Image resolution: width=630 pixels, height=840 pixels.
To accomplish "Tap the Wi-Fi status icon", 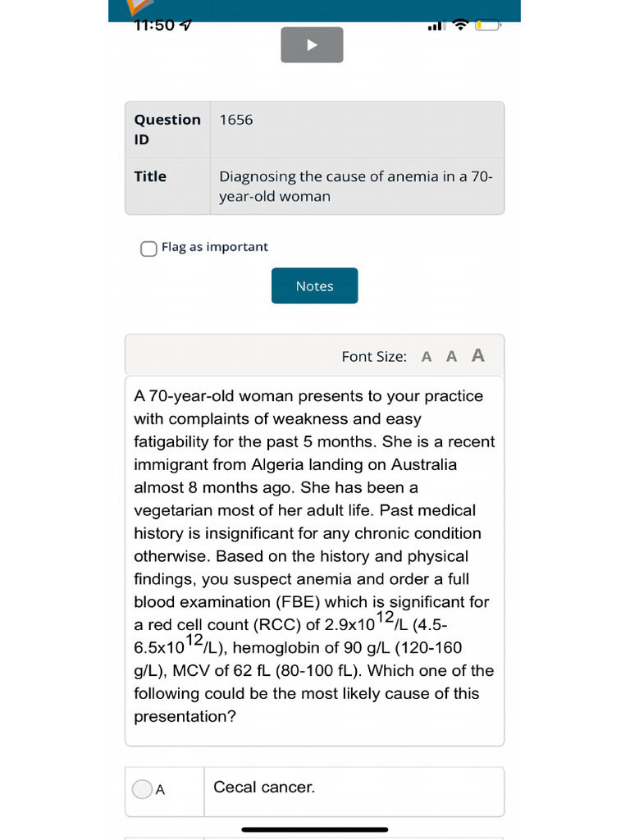I will click(x=460, y=25).
